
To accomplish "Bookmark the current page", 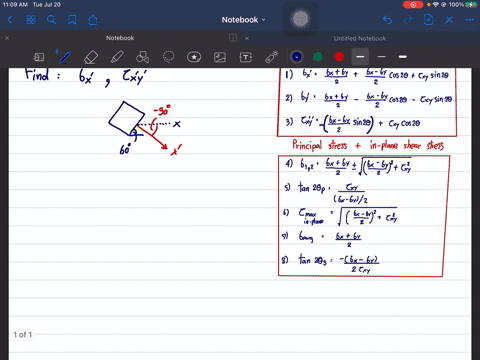I will point(72,20).
